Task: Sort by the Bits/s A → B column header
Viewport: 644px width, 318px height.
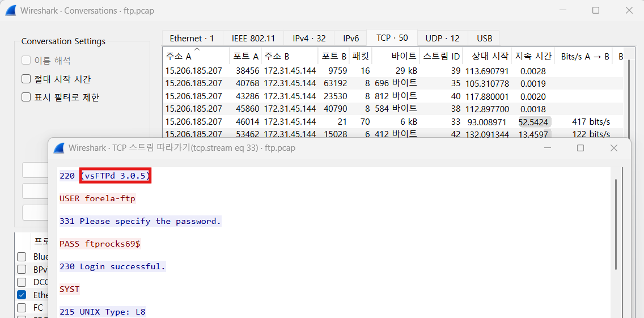Action: 584,56
